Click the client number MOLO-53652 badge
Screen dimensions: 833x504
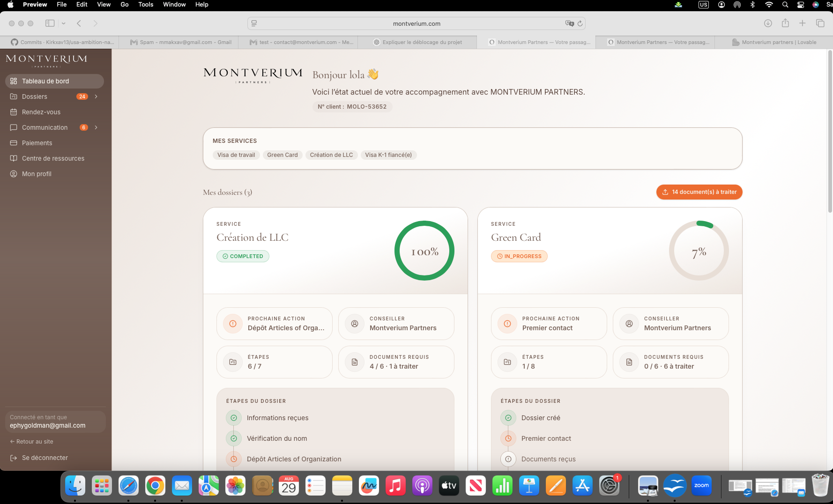click(x=352, y=107)
